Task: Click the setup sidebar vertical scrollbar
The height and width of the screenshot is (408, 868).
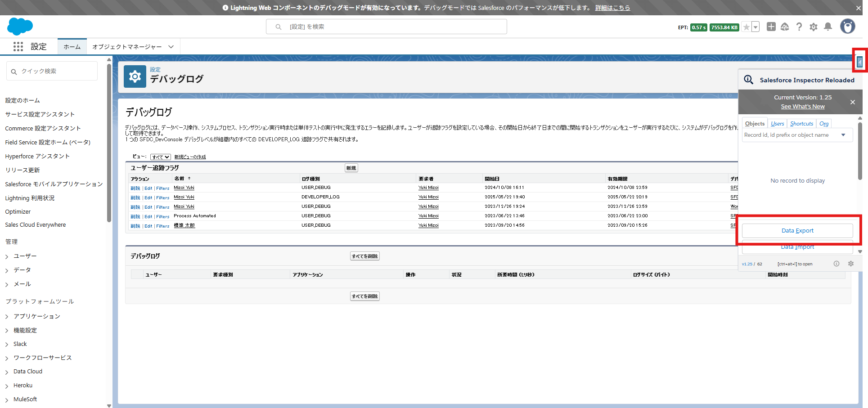Action: [109, 143]
